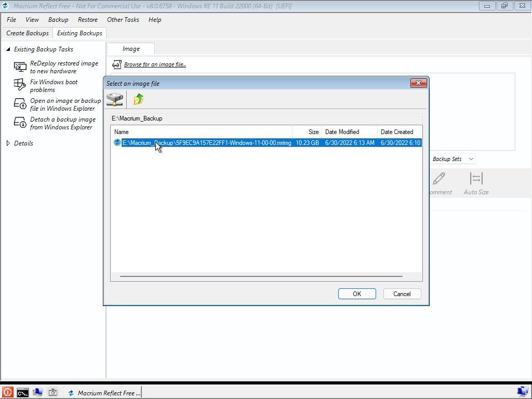Image resolution: width=532 pixels, height=399 pixels.
Task: Click the horizontal scrollbar in file list
Action: point(261,276)
